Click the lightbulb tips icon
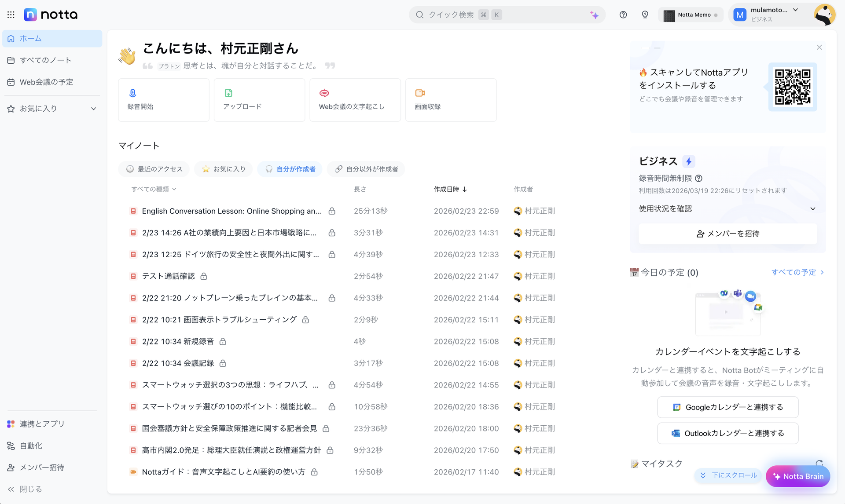This screenshot has width=845, height=504. (x=645, y=15)
